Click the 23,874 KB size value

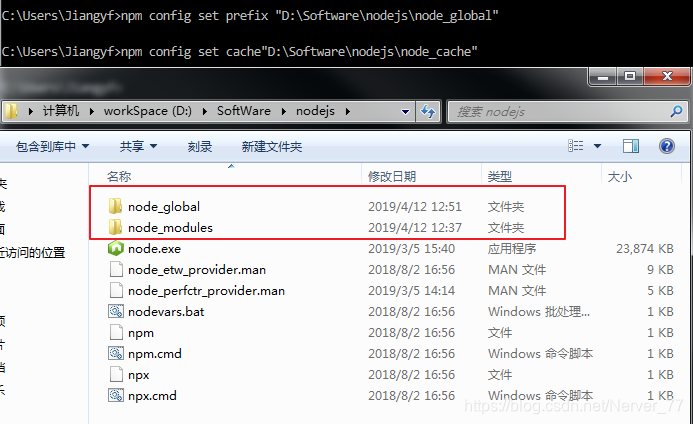[x=645, y=248]
